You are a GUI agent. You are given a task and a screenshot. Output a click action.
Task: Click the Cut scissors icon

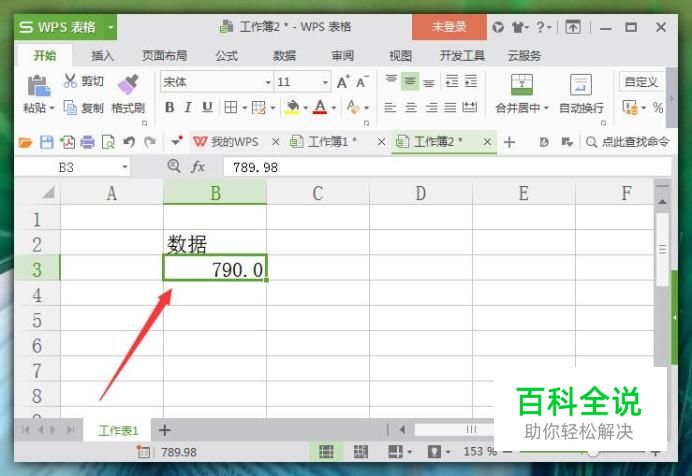point(70,81)
